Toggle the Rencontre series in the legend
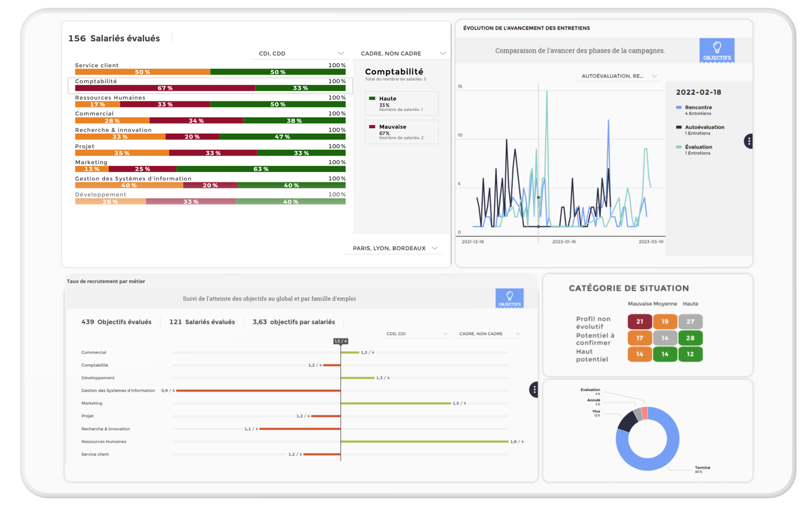 (698, 108)
